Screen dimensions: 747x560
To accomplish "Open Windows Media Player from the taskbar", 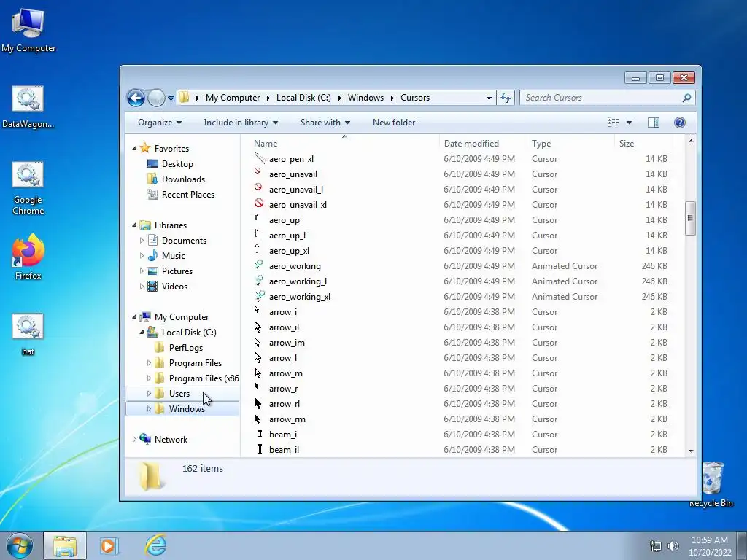I will [x=109, y=545].
